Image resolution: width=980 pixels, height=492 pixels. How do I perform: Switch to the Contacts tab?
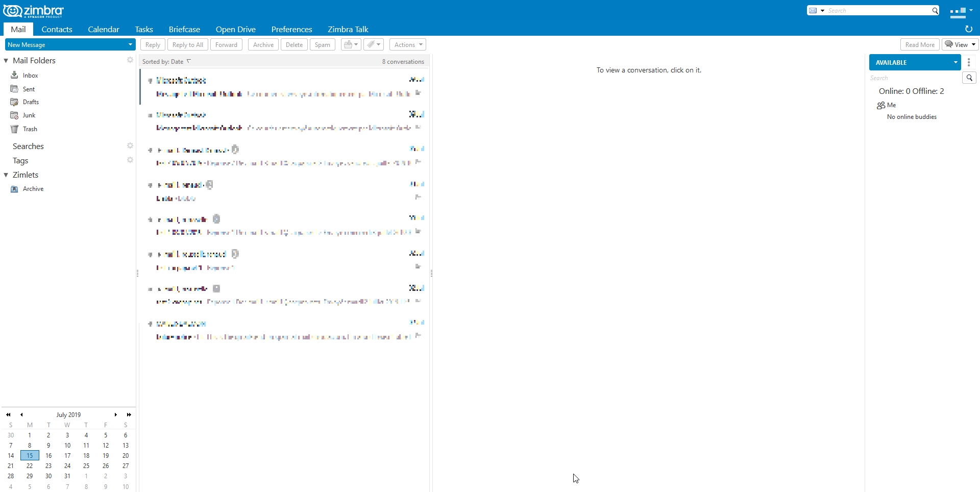57,30
